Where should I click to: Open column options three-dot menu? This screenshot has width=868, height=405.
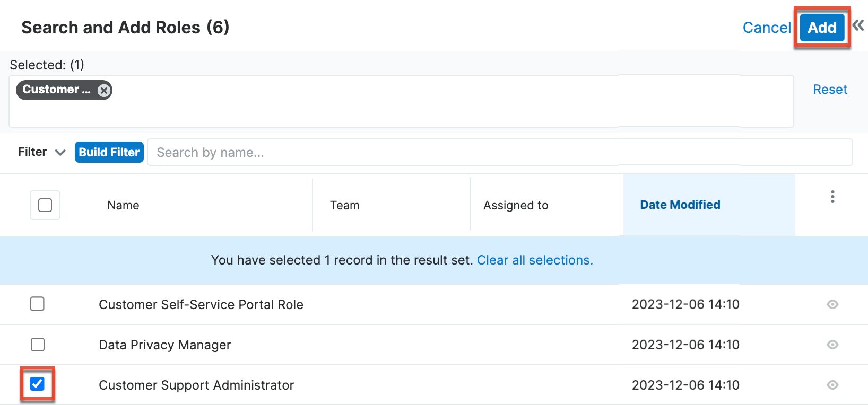pyautogui.click(x=832, y=197)
